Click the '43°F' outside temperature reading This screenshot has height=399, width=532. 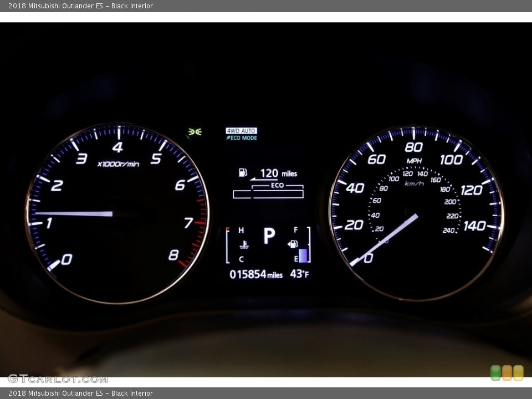point(299,274)
